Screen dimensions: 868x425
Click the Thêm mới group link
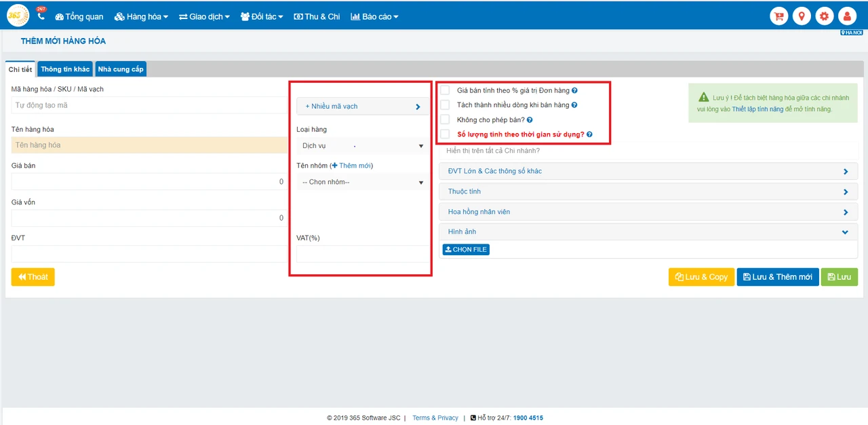point(355,166)
